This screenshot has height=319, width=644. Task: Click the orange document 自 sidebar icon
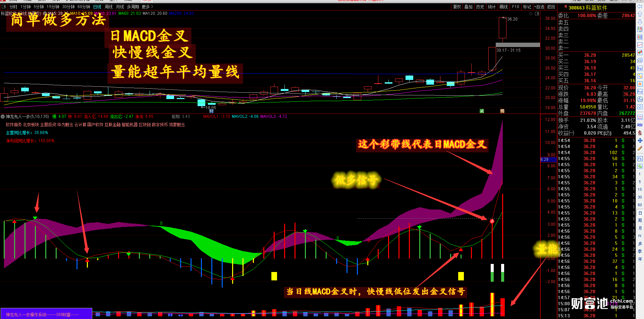click(640, 84)
